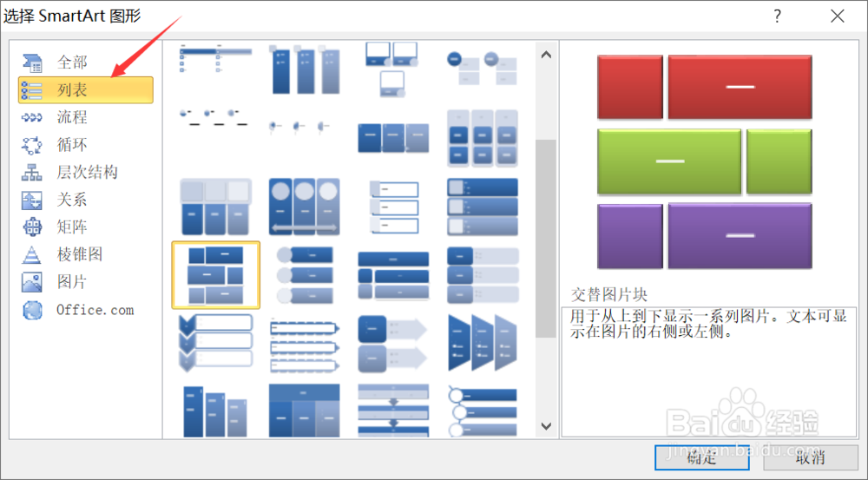Image resolution: width=868 pixels, height=480 pixels.
Task: Pick the two-column bullet list layout thumbnail
Action: click(216, 59)
